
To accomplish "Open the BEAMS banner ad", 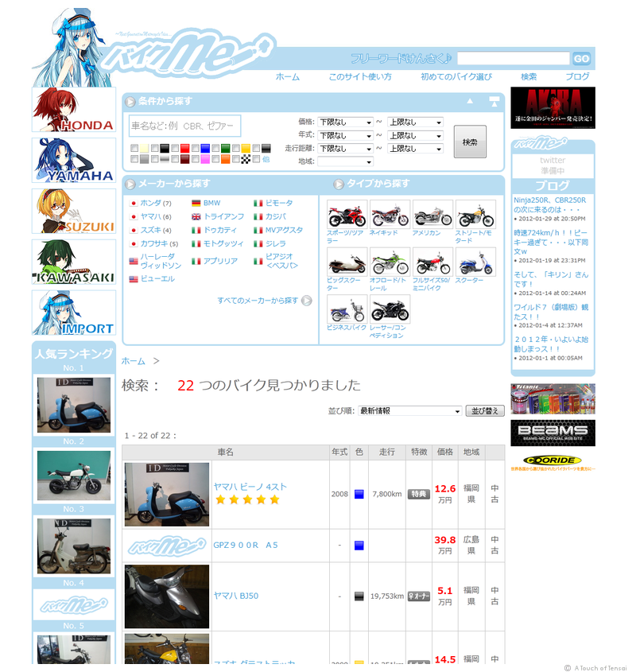I will 553,433.
